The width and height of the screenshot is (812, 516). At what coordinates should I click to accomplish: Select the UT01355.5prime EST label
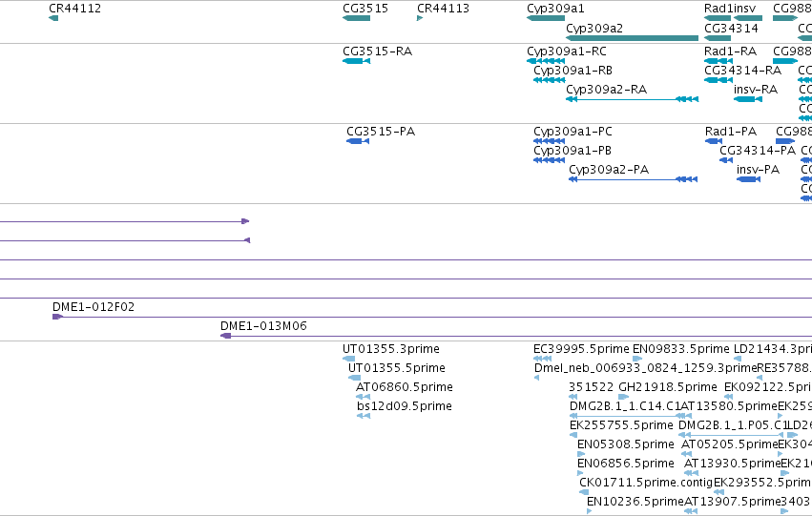pos(397,368)
